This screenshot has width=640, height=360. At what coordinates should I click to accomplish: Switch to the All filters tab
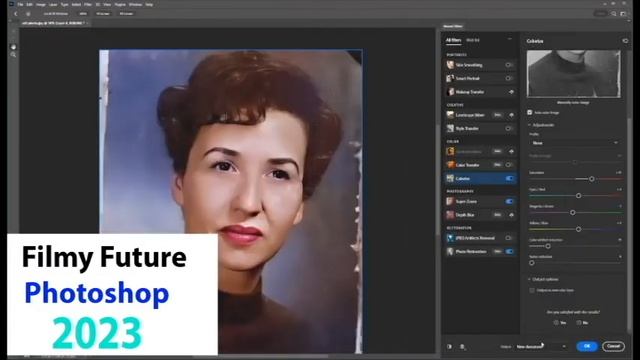453,40
